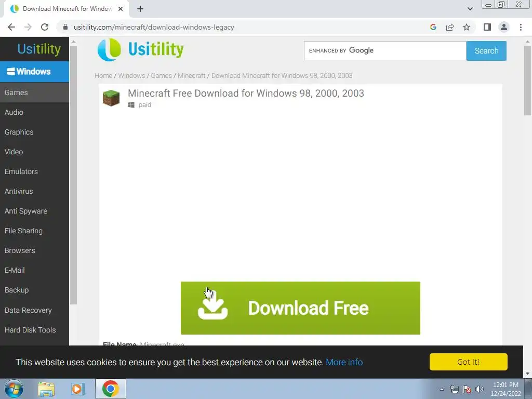Image resolution: width=532 pixels, height=399 pixels.
Task: Click the Usitility sidebar title
Action: click(39, 49)
